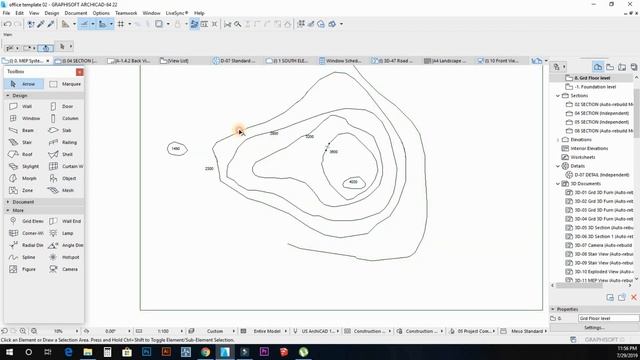Toggle the grid snap toolbar icon
640x360 pixels.
pos(121,24)
